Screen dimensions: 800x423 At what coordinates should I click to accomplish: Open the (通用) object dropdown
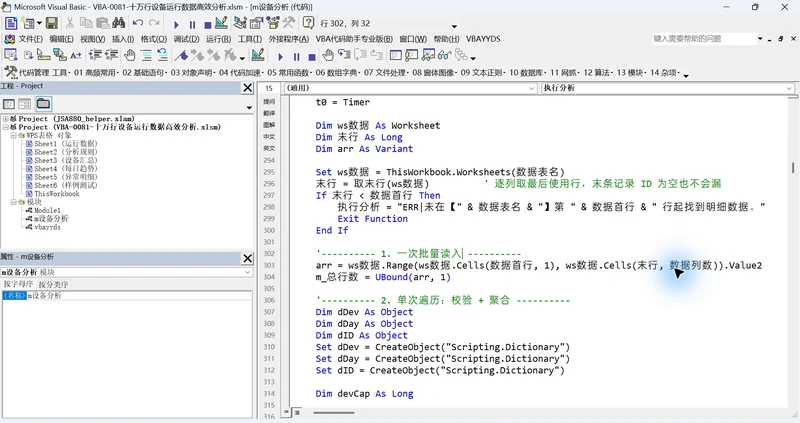click(410, 88)
